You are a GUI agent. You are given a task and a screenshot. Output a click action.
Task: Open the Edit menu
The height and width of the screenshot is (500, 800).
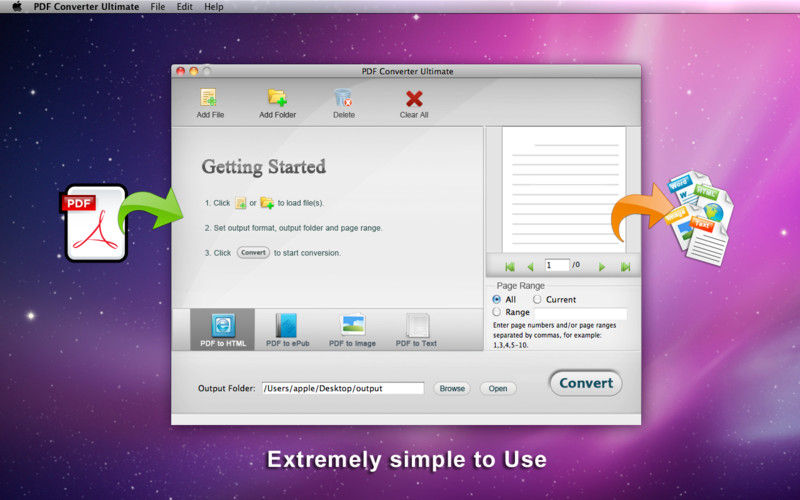pyautogui.click(x=185, y=7)
